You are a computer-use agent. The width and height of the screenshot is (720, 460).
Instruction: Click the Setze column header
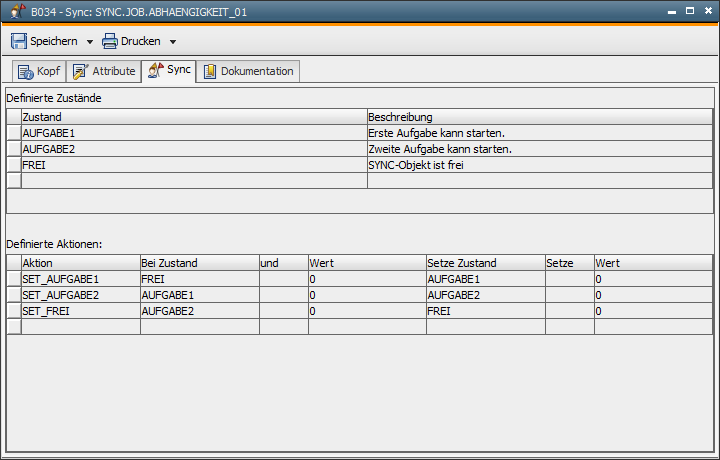[x=570, y=263]
